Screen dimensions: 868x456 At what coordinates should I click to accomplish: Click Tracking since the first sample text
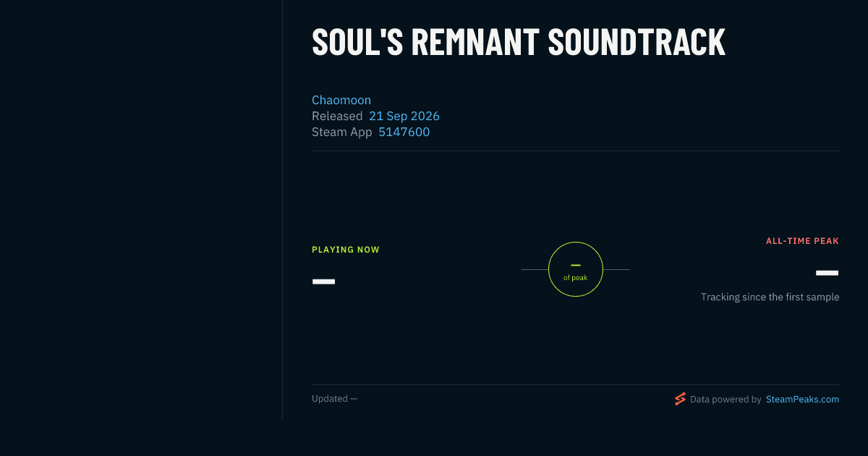(x=770, y=297)
